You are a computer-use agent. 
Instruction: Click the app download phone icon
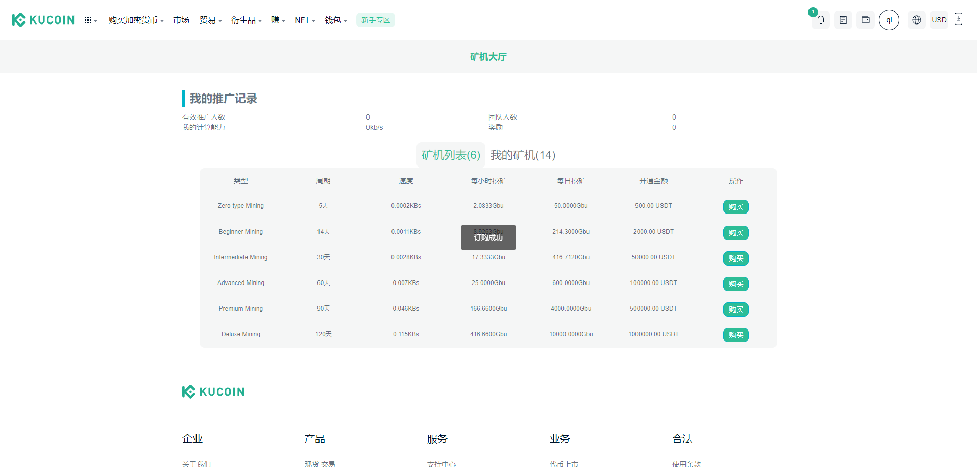coord(958,19)
